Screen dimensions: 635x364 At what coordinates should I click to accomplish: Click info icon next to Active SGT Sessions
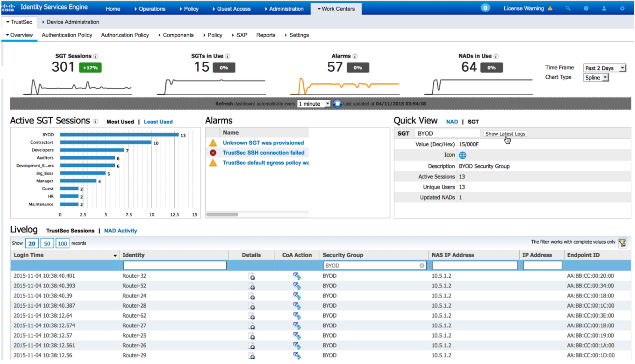point(95,122)
